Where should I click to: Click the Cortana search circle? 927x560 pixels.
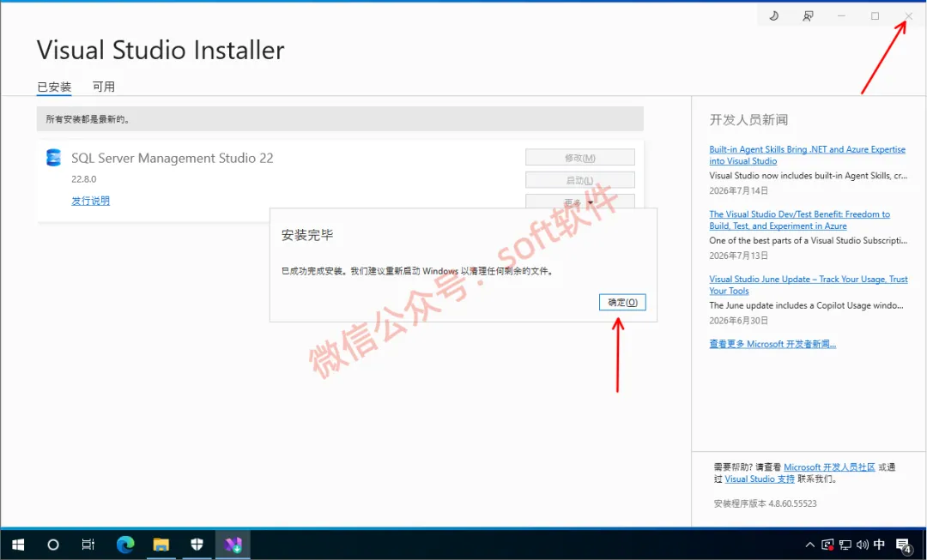53,545
